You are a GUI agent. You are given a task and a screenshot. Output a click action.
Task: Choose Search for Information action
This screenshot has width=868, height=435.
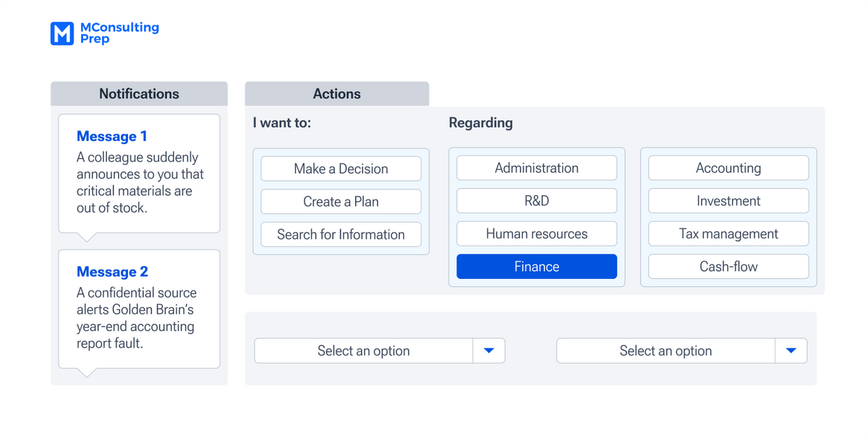tap(341, 234)
